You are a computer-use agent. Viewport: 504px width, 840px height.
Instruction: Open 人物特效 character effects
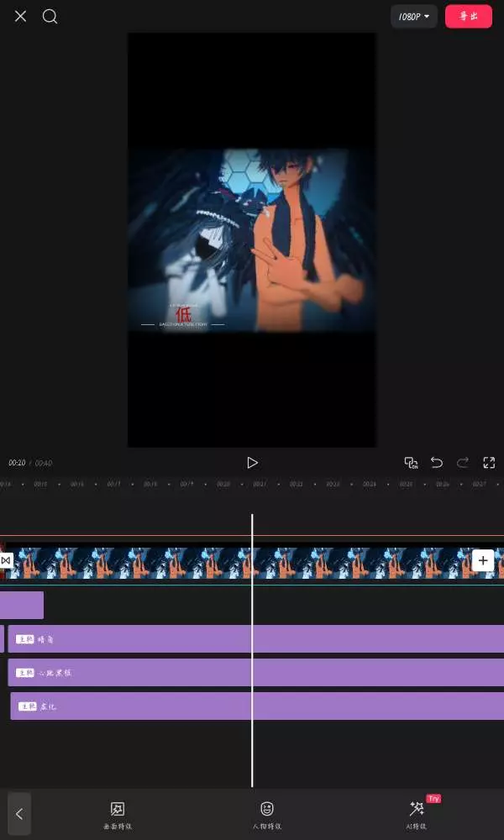coord(267,816)
